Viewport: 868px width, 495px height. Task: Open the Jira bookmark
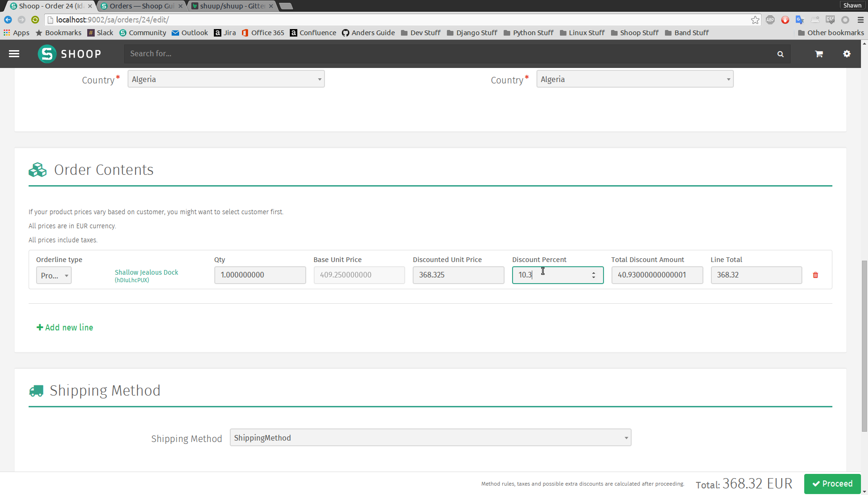click(x=225, y=33)
